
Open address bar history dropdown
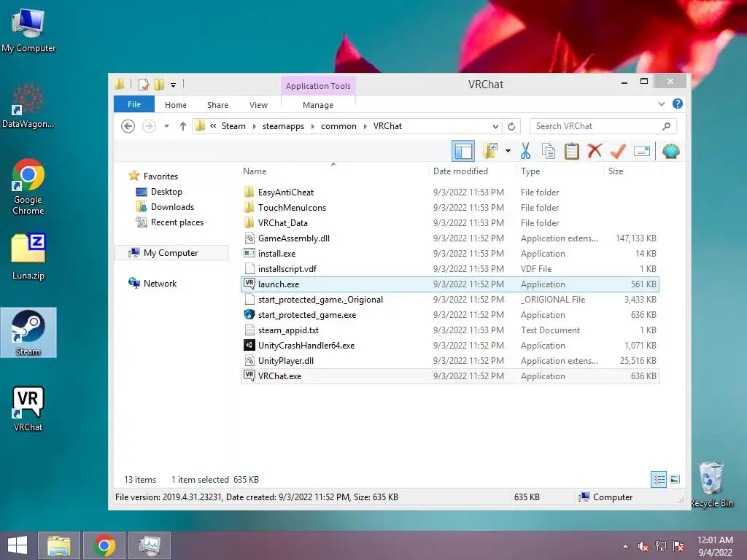tap(495, 126)
